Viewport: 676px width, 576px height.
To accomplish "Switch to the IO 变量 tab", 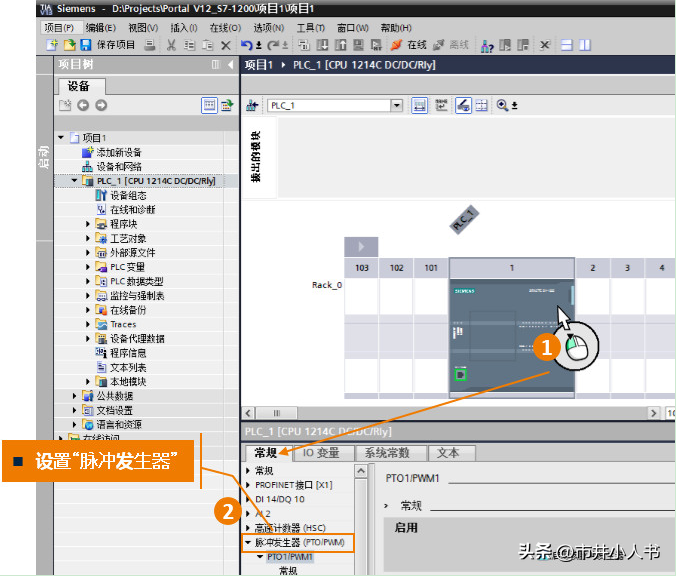I will pyautogui.click(x=321, y=453).
